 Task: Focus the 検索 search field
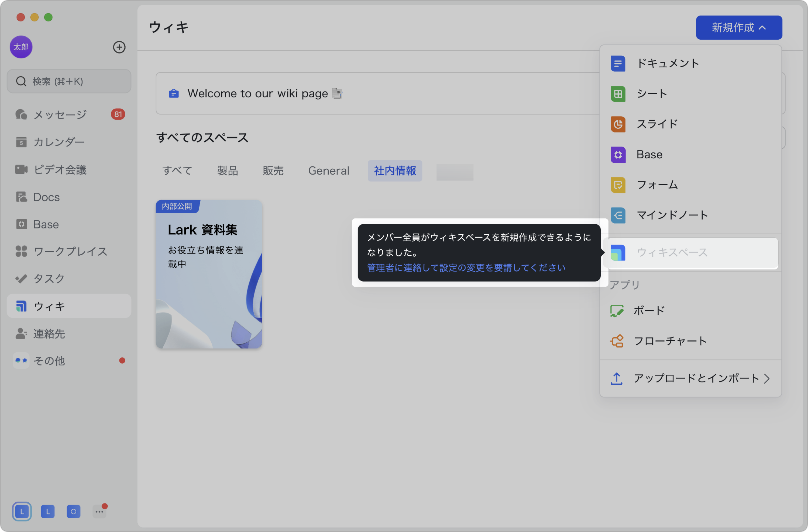(x=69, y=81)
